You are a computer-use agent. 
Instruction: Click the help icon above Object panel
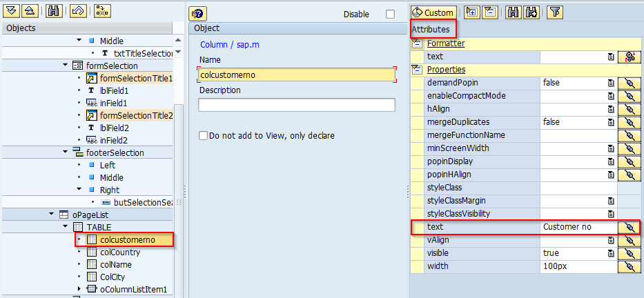[x=197, y=13]
